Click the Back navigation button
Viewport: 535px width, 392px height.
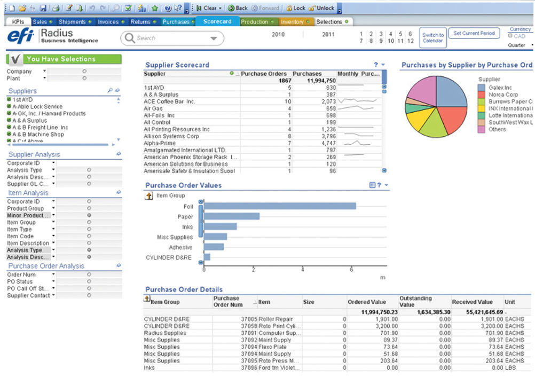[238, 8]
